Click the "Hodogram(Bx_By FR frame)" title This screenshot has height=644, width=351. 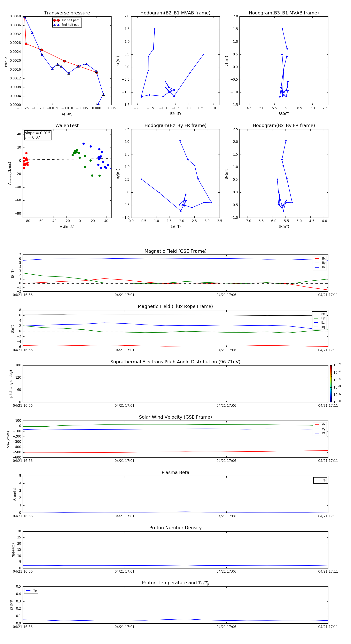tap(284, 125)
